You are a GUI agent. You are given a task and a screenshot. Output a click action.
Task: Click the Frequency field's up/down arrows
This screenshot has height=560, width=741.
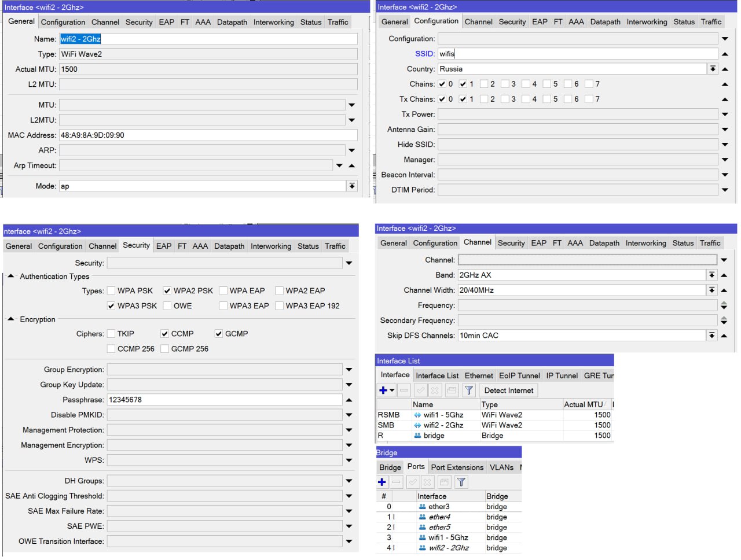coord(724,305)
